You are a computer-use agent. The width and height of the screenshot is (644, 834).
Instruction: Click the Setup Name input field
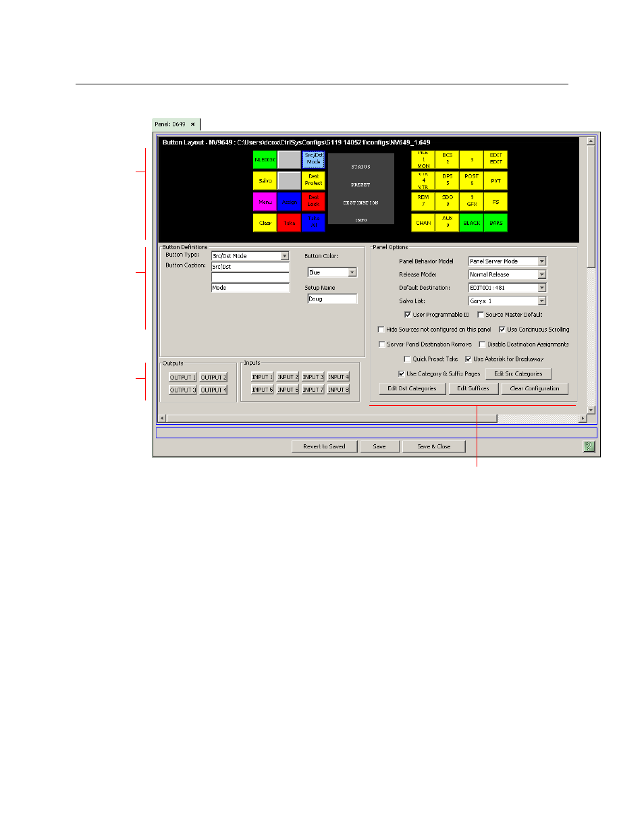(332, 299)
